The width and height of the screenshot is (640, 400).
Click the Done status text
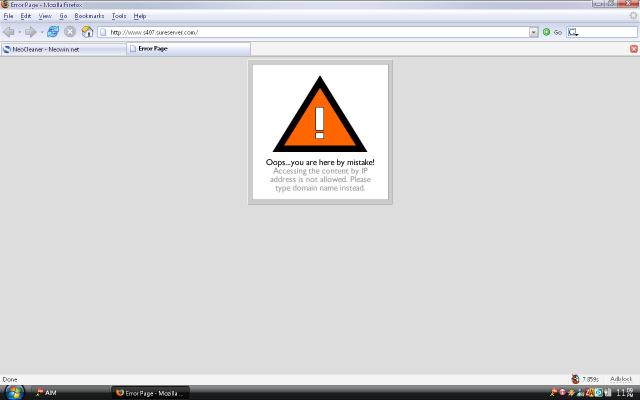(x=10, y=379)
